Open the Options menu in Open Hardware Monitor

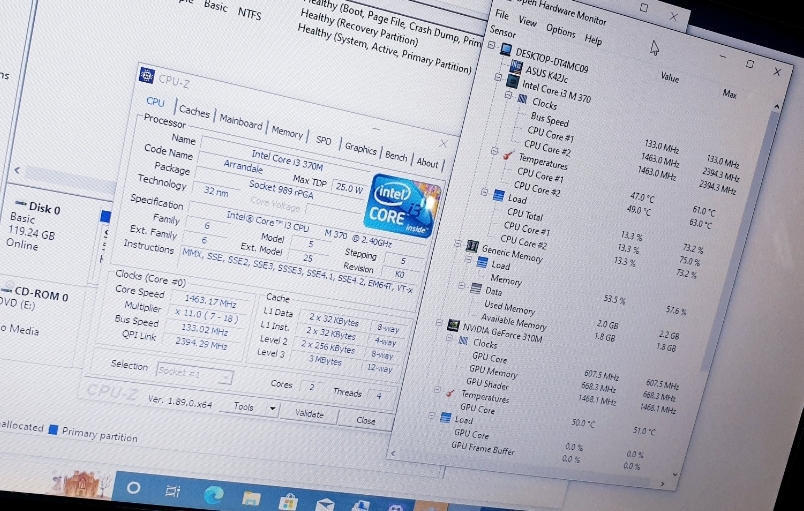(560, 31)
